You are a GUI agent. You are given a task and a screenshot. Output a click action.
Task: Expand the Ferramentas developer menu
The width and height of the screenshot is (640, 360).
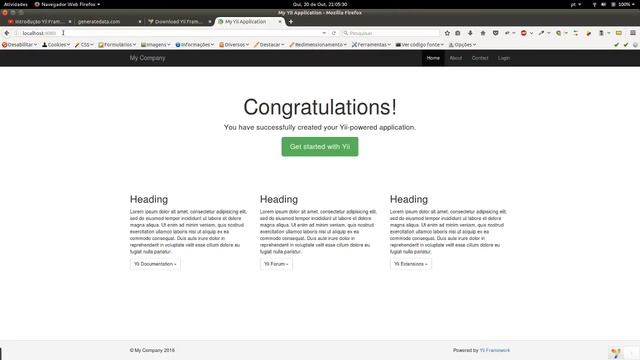click(371, 44)
